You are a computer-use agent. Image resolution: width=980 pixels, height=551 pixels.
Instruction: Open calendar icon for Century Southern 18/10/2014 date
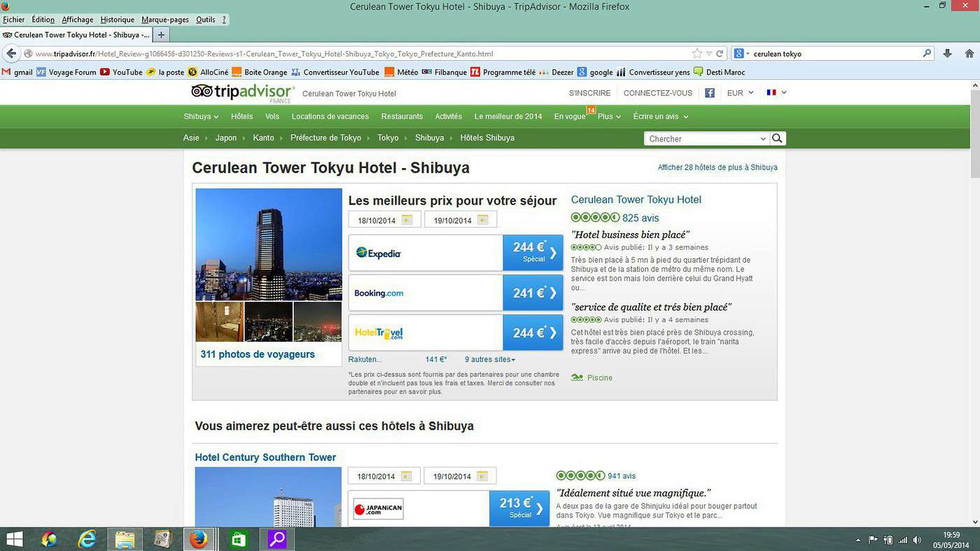point(407,476)
